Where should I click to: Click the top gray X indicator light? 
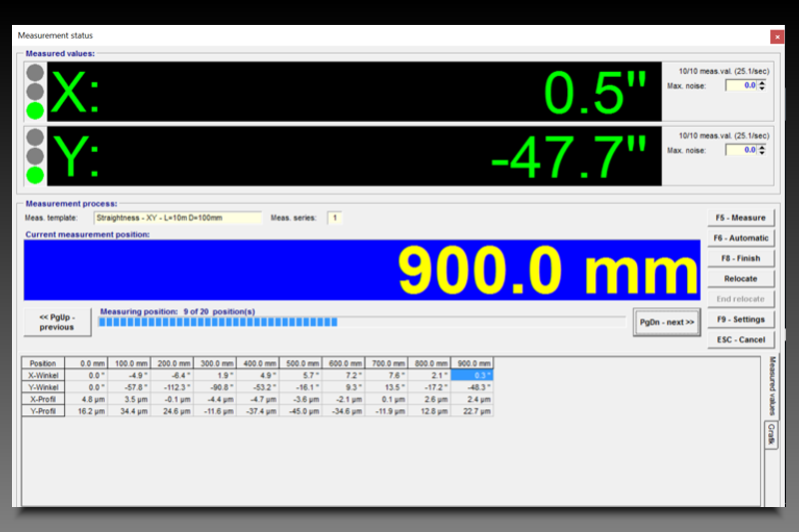pos(35,73)
